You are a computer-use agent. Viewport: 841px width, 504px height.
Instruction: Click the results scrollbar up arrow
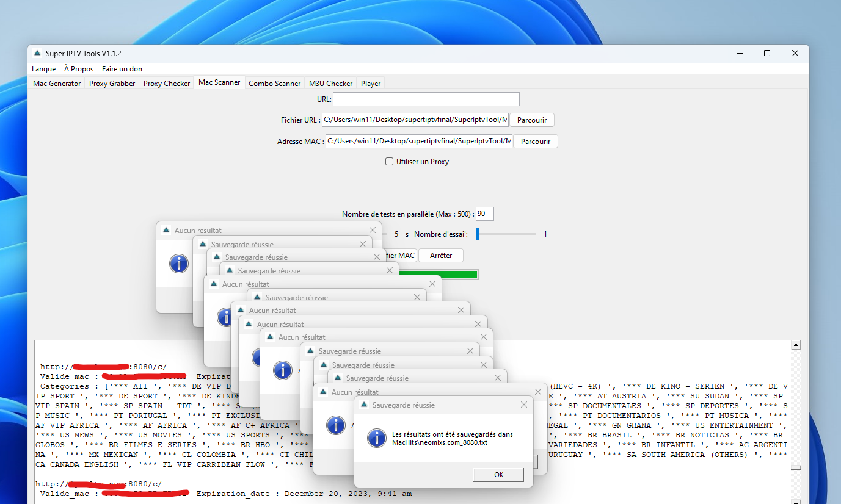click(796, 345)
